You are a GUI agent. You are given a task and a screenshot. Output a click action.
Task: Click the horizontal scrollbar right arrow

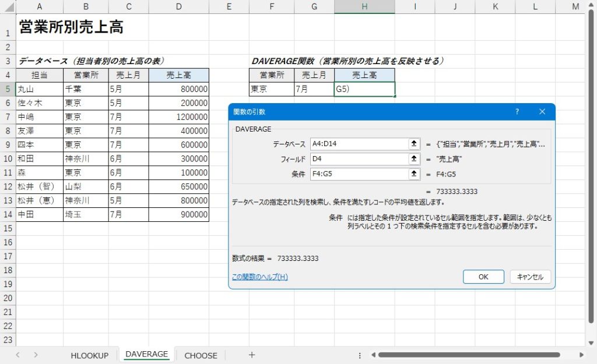(581, 355)
